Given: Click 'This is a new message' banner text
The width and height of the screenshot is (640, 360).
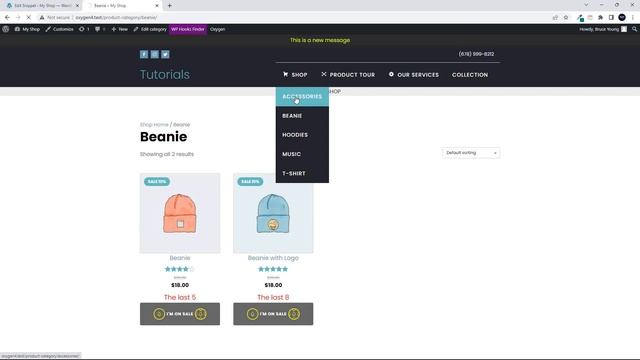Looking at the screenshot, I should point(320,40).
